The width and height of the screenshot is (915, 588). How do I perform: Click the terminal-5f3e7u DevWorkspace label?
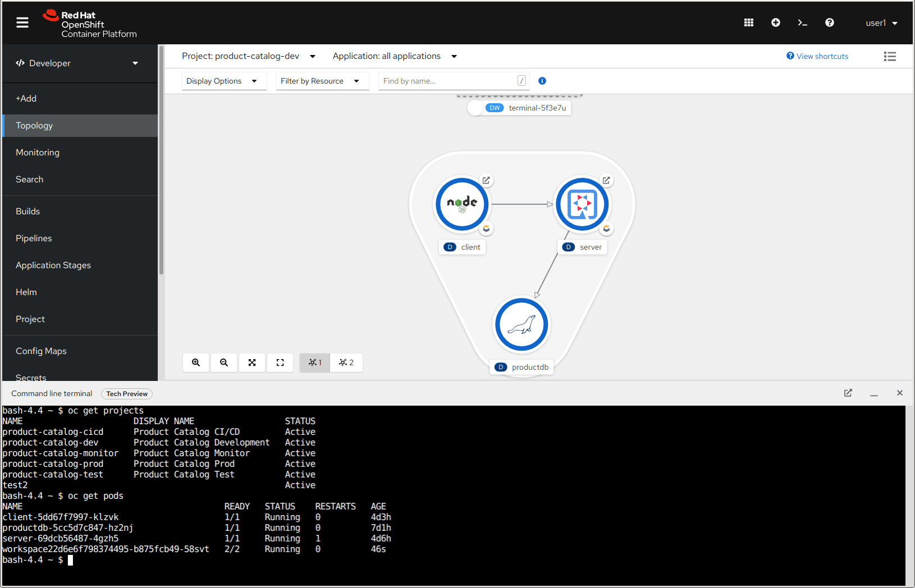pos(519,108)
